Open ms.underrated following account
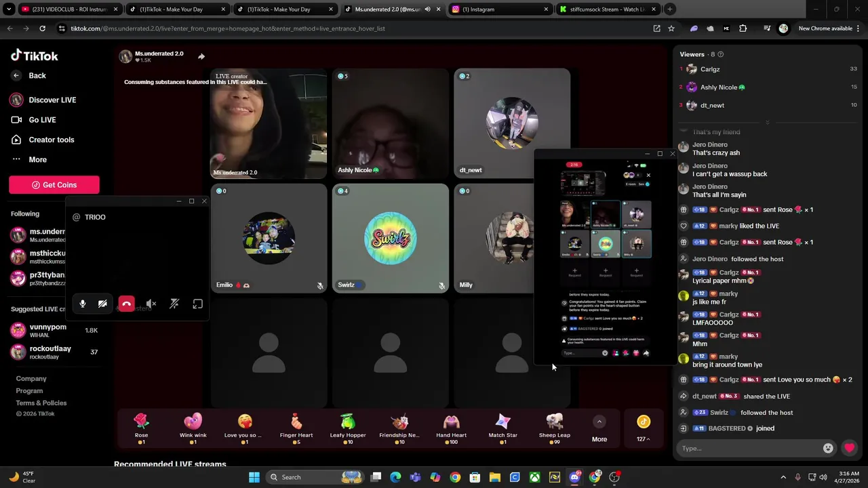868x488 pixels. tap(39, 235)
